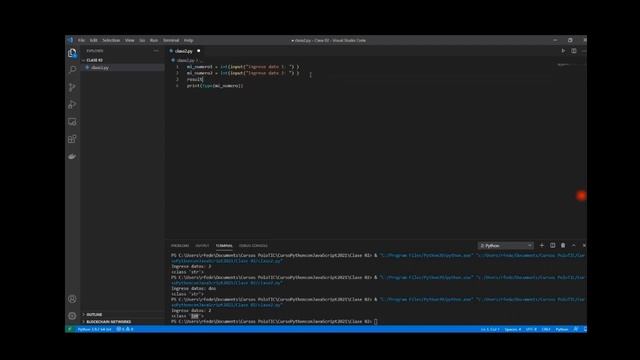Viewport: 640px width, 360px height.
Task: Click the 'Ingrese datos: dos' terminal line
Action: point(193,288)
